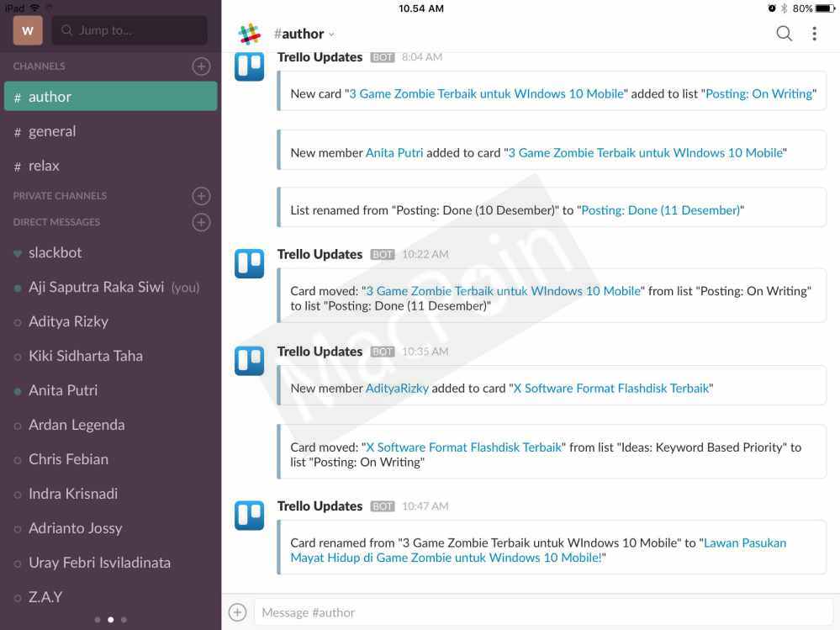Viewport: 840px width, 630px height.
Task: Tap the third page indicator dot in sidebar
Action: 124,620
